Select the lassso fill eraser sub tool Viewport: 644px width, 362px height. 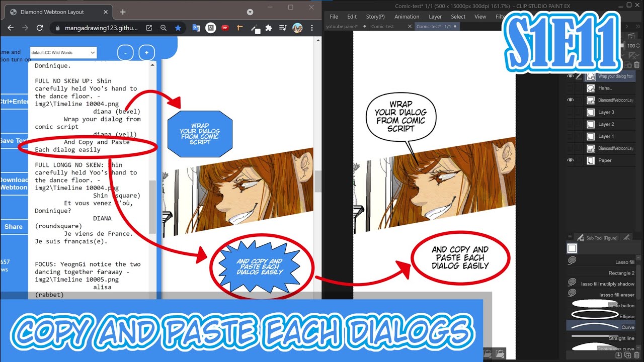click(x=601, y=295)
